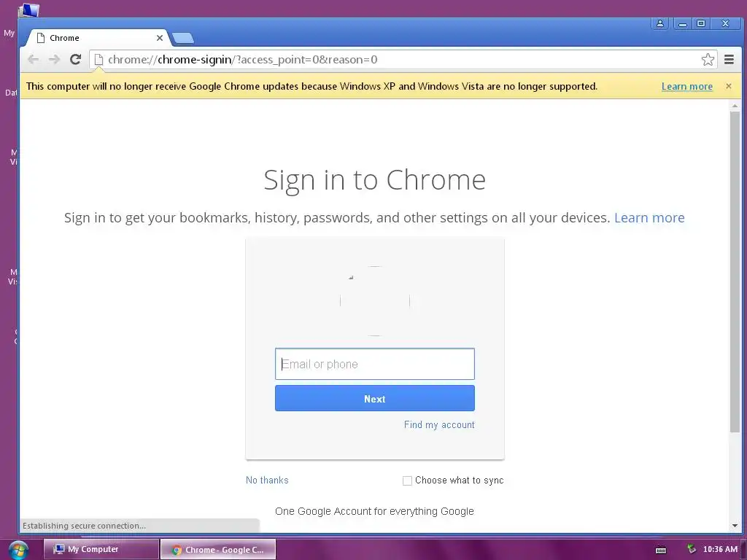Open Learn more link next to sign-in description
The image size is (747, 560).
[649, 217]
